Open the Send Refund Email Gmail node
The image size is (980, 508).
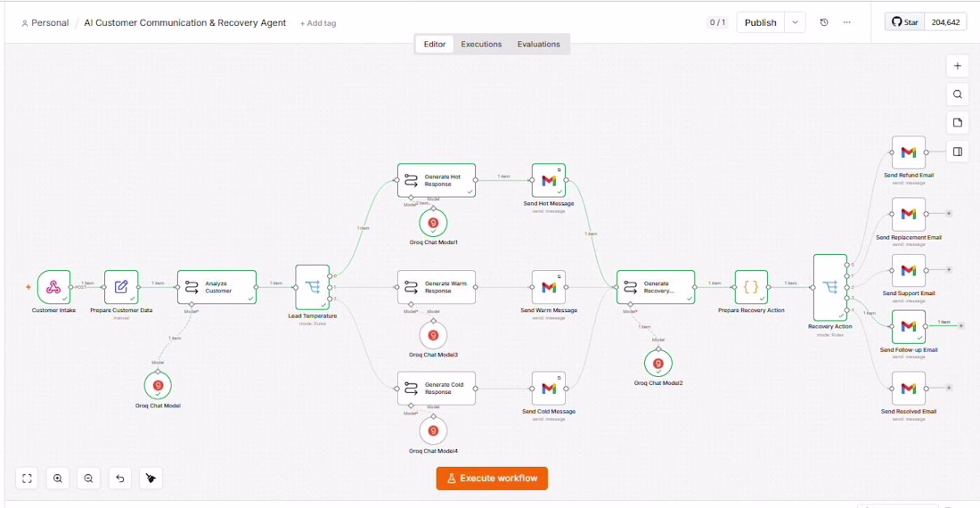[909, 152]
